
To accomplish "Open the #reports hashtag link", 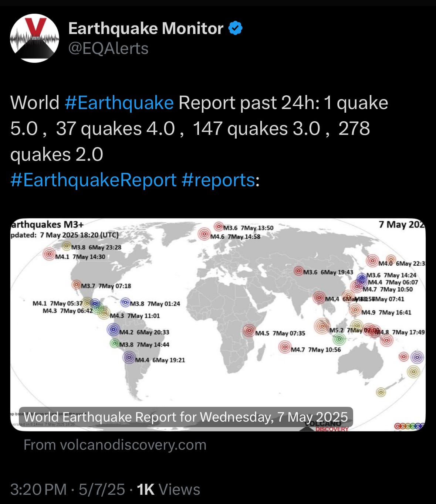I will 218,180.
